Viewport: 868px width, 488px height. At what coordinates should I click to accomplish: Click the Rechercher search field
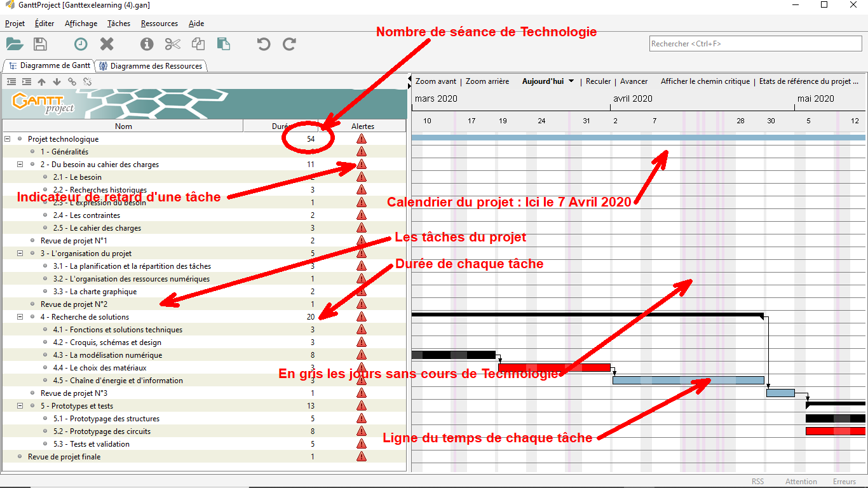755,44
